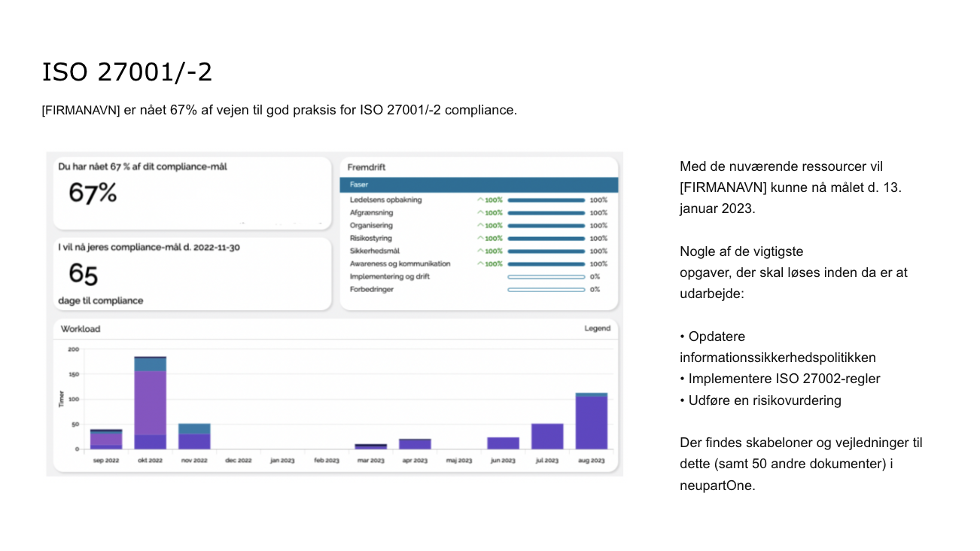
Task: Click the apr 2023 workload bar
Action: point(415,444)
